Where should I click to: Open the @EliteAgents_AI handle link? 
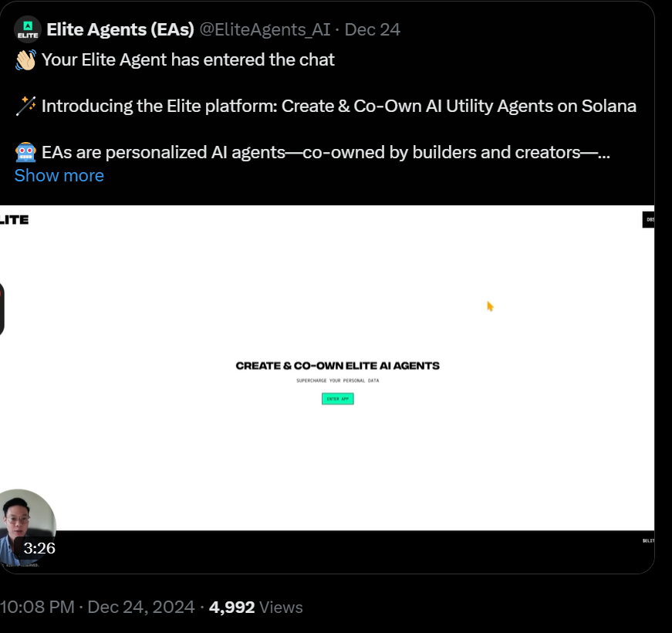coord(265,29)
